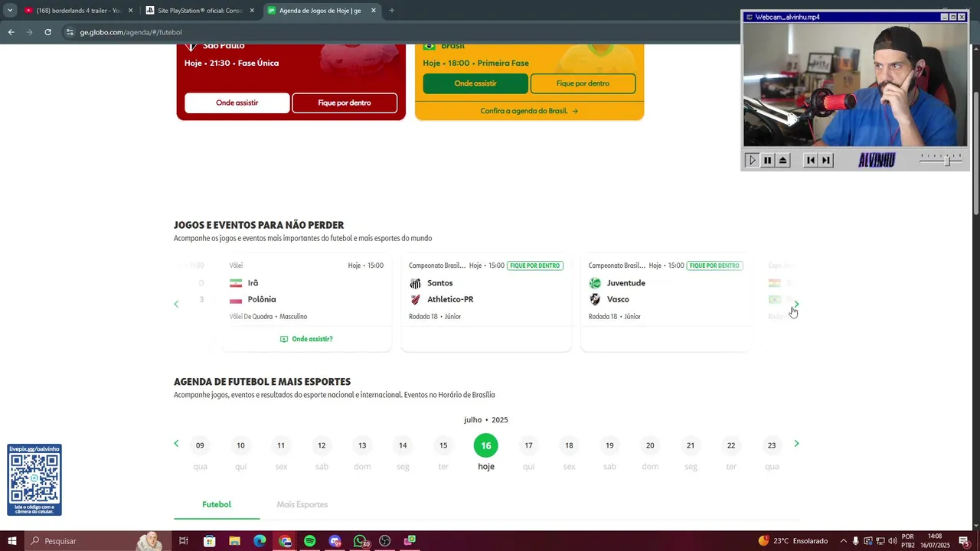The width and height of the screenshot is (980, 551).
Task: Open a new browser tab
Action: point(392,11)
